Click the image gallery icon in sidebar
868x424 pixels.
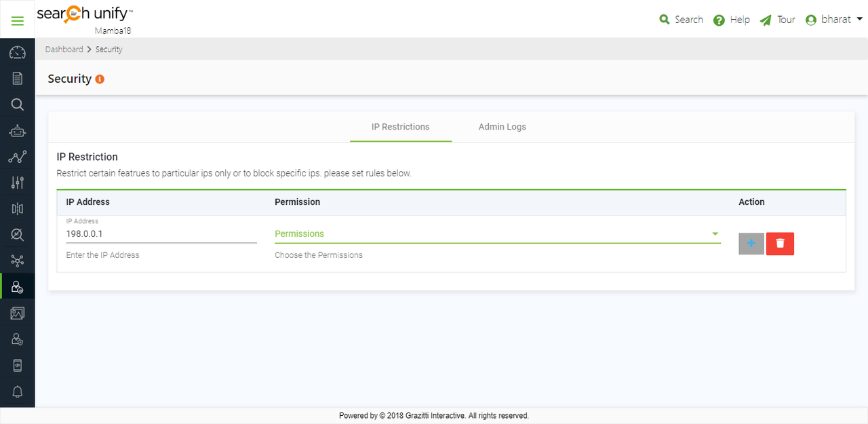point(18,313)
